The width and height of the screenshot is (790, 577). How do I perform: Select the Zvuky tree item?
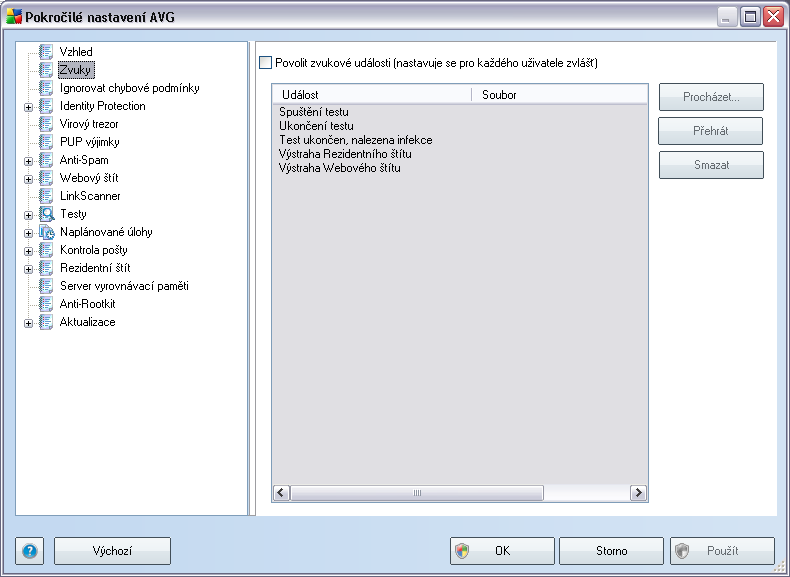click(76, 70)
